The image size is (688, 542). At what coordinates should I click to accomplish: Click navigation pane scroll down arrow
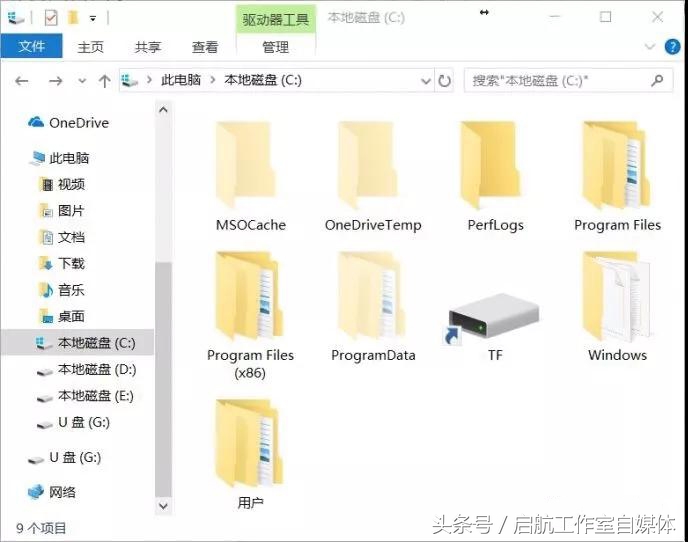163,506
